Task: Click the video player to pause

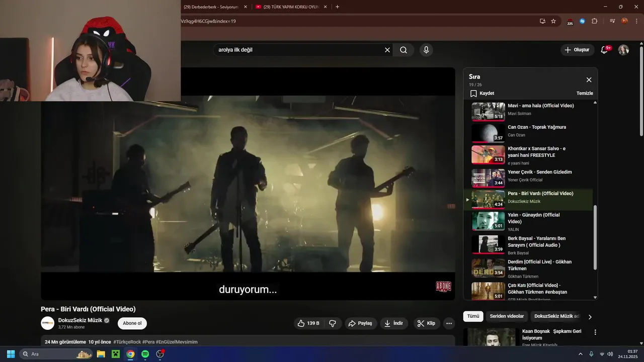Action: (x=248, y=184)
